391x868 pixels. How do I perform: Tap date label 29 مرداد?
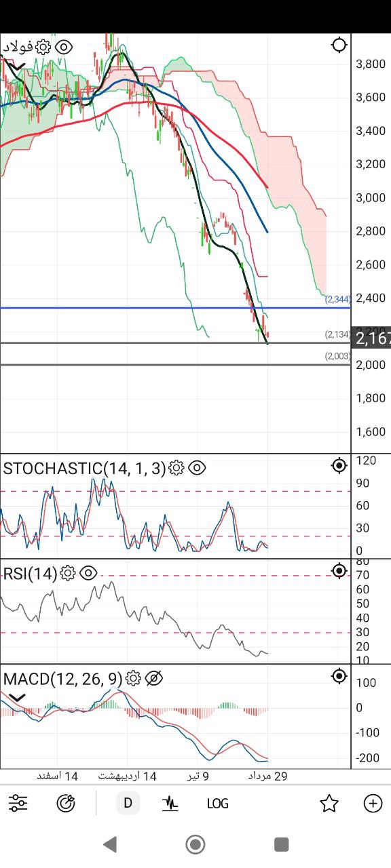[267, 776]
